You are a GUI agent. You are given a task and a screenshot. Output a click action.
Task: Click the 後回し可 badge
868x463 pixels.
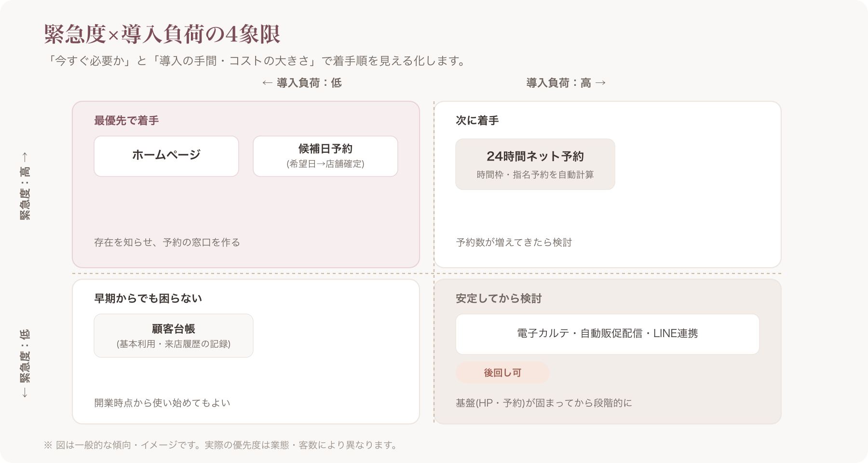click(502, 373)
